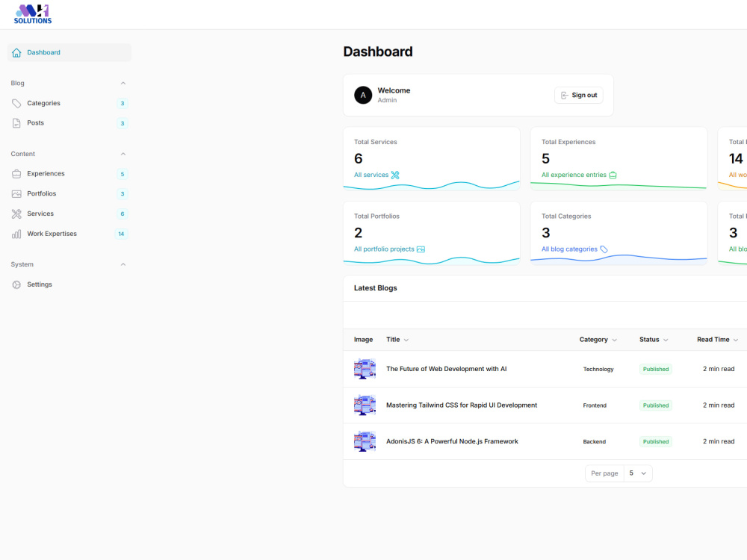747x560 pixels.
Task: Click the Settings gear icon
Action: coord(16,284)
